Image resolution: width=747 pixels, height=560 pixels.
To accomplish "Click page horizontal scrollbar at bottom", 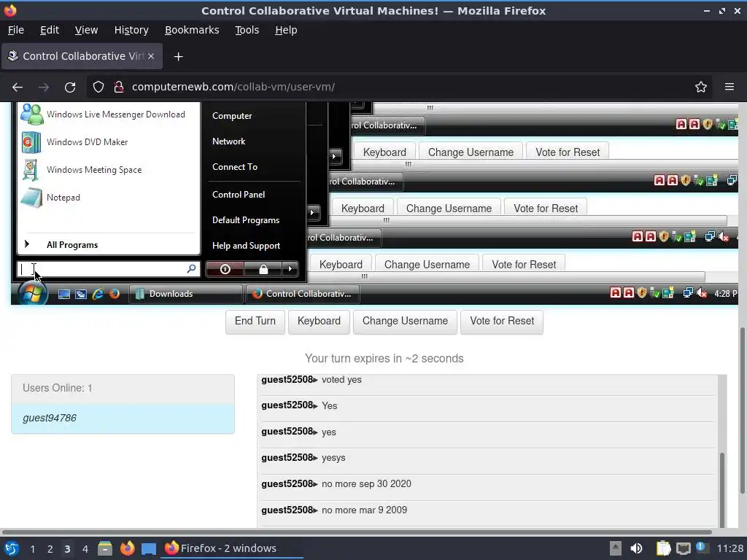I will pos(357,532).
